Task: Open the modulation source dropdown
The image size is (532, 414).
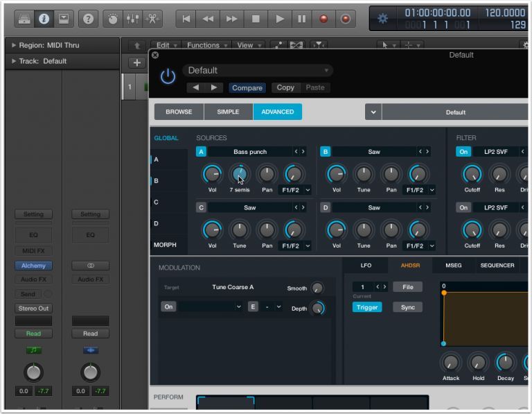Action: click(211, 307)
